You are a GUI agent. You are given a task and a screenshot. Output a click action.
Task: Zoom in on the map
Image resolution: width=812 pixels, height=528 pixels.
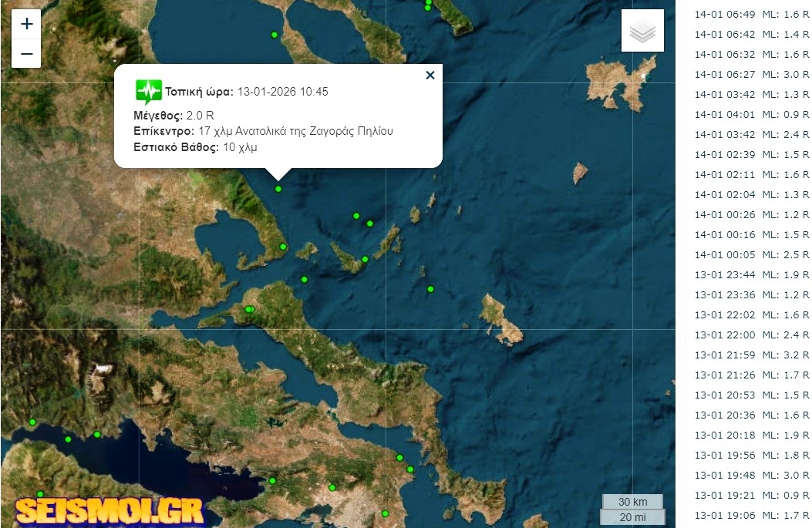(26, 24)
